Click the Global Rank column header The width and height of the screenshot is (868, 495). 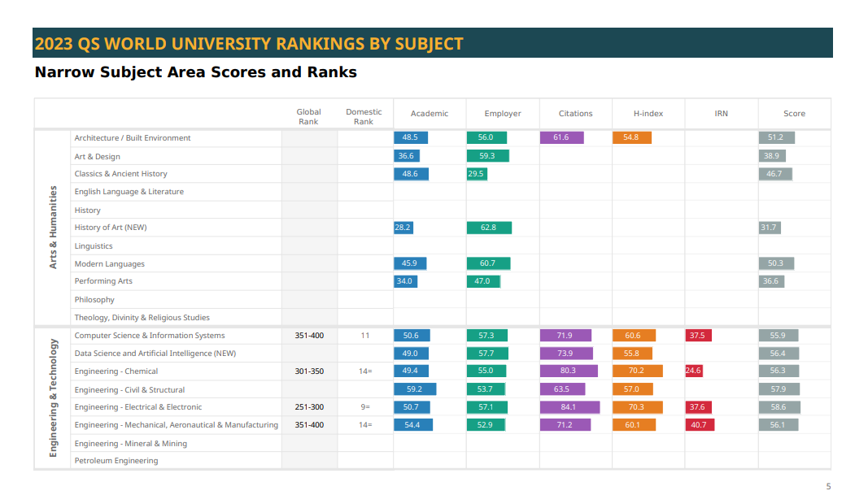308,117
